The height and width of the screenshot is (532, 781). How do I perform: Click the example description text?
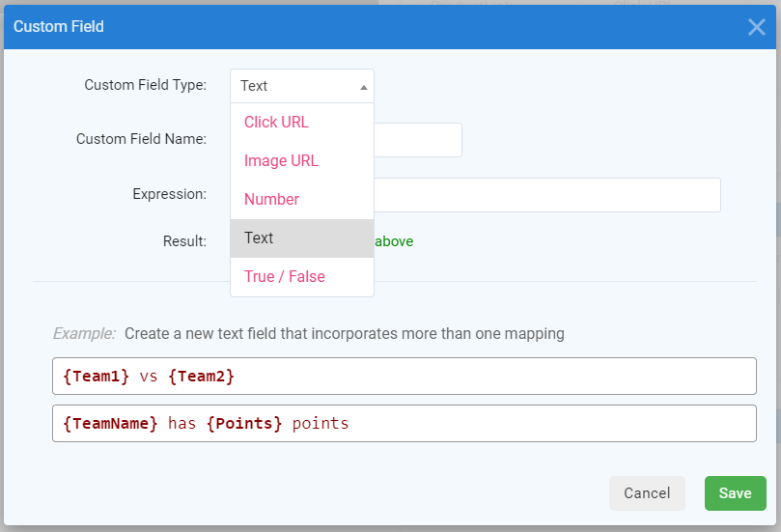(345, 334)
